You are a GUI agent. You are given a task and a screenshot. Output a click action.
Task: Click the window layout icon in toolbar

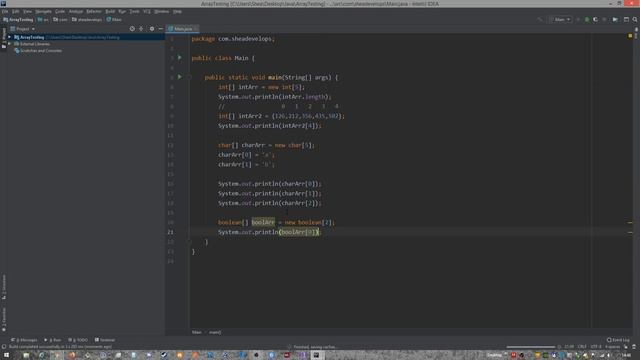(626, 20)
